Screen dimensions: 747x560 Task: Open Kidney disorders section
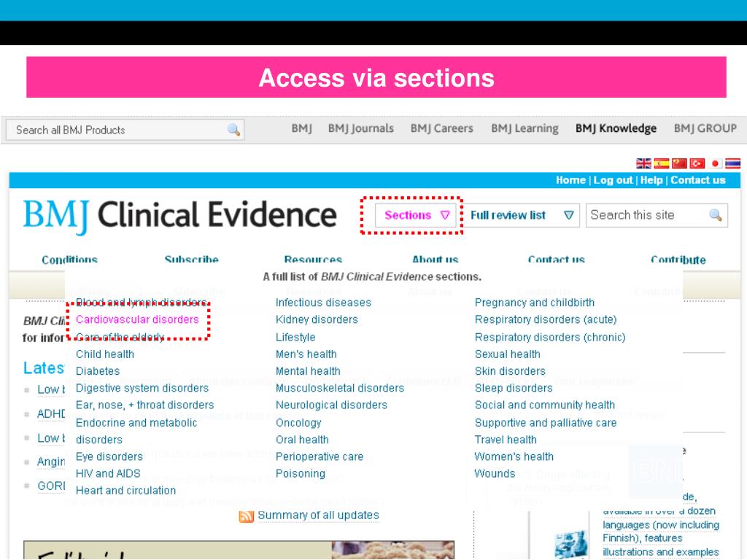317,319
